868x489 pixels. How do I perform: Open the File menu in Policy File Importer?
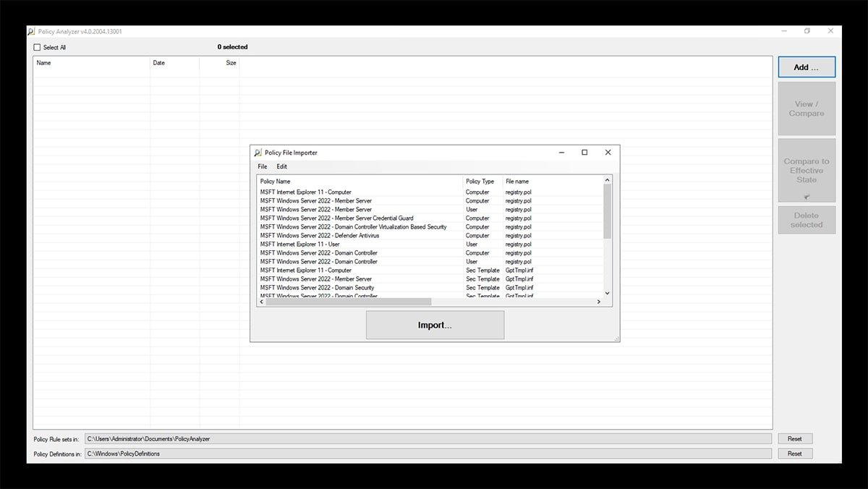[263, 166]
